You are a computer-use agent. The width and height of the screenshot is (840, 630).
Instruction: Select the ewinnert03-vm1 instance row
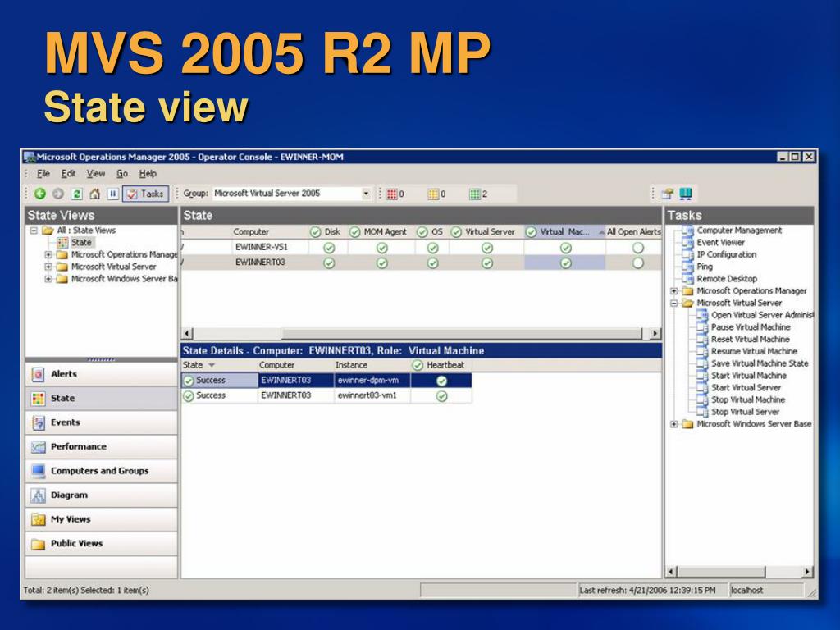pyautogui.click(x=326, y=396)
